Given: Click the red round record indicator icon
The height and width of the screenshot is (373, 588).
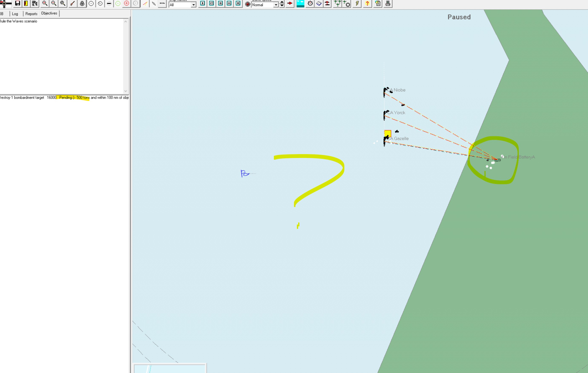Looking at the screenshot, I should [248, 4].
